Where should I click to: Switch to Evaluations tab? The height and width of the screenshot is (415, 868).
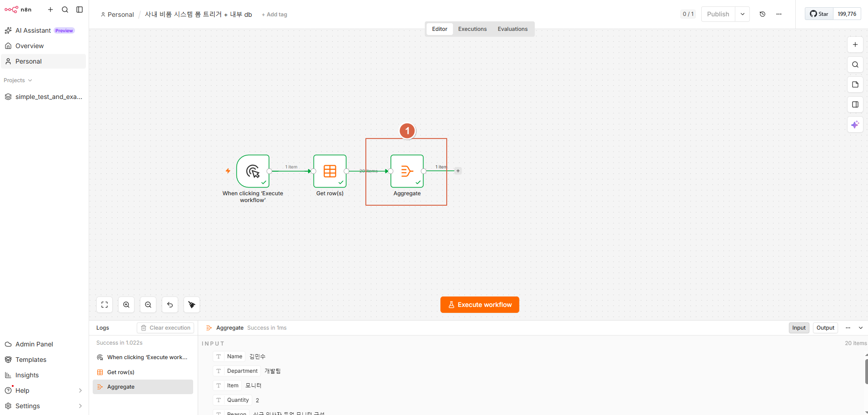(513, 29)
